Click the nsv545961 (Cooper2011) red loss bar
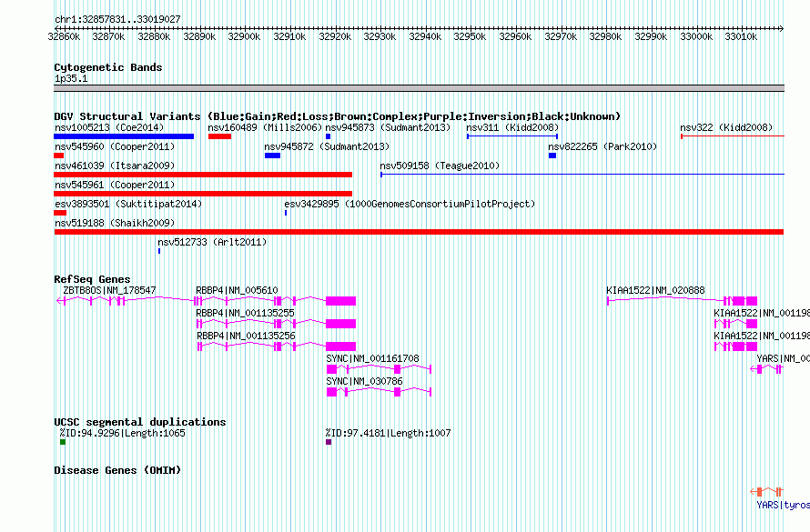The image size is (810, 532). (203, 194)
